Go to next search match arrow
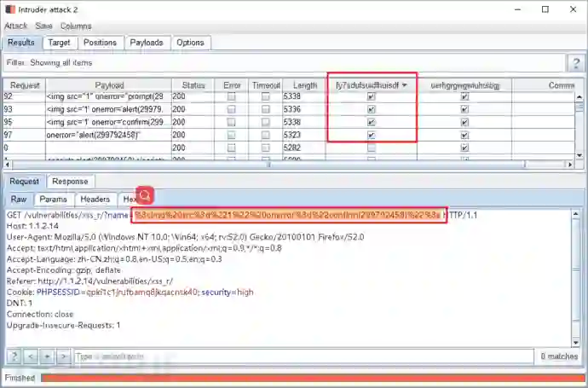This screenshot has height=388, width=588. click(62, 356)
